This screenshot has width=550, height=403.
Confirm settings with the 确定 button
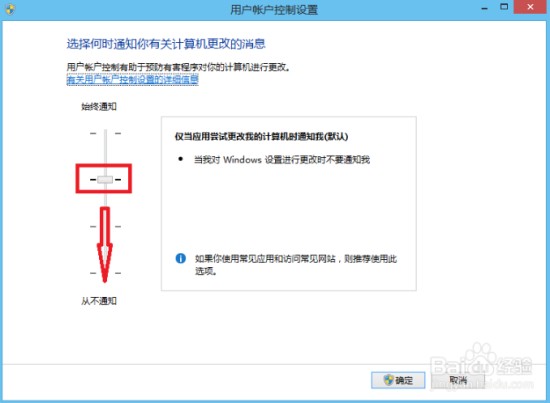[x=398, y=380]
